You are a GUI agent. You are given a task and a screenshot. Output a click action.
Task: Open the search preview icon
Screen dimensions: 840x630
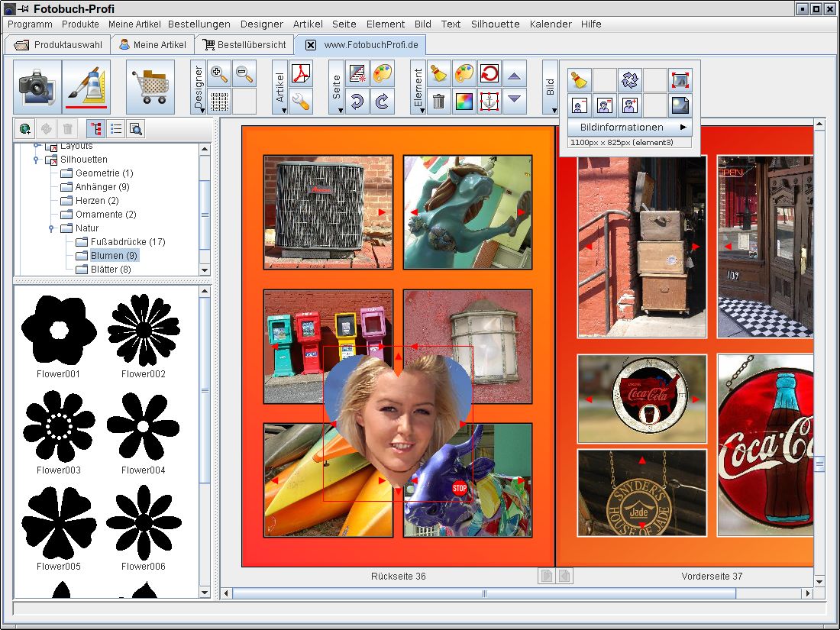136,128
